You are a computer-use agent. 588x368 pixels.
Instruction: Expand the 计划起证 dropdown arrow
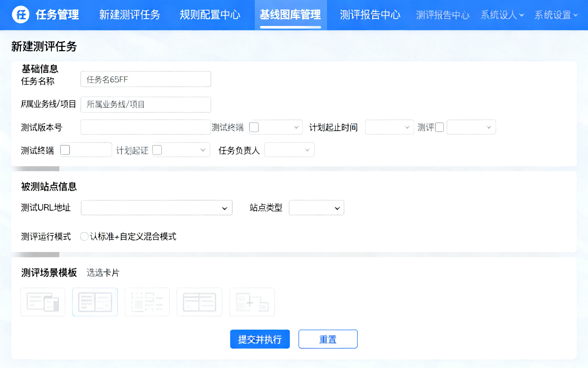tap(203, 150)
